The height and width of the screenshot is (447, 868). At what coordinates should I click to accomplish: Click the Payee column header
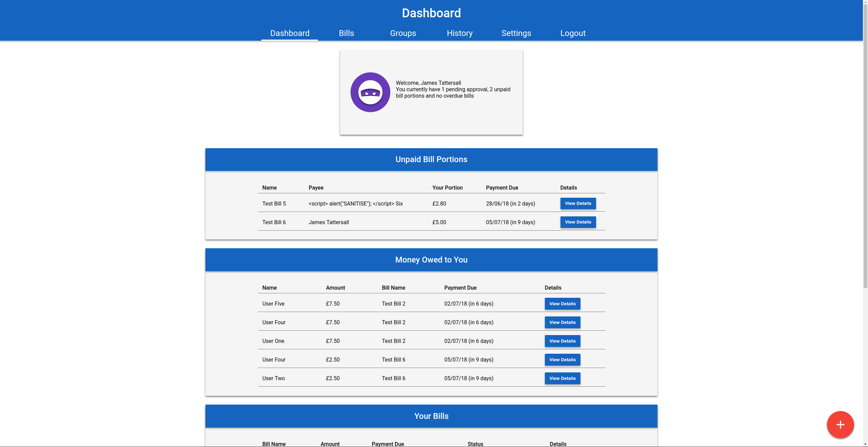click(x=316, y=188)
